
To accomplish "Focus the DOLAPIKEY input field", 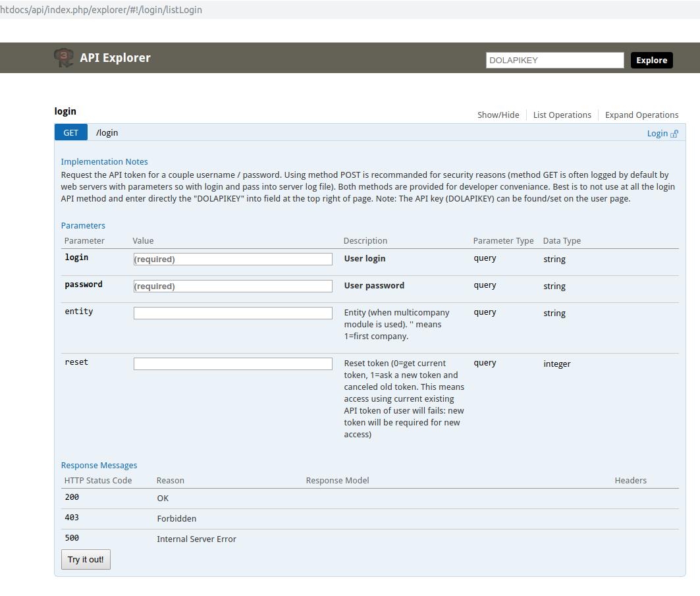I will click(x=554, y=61).
